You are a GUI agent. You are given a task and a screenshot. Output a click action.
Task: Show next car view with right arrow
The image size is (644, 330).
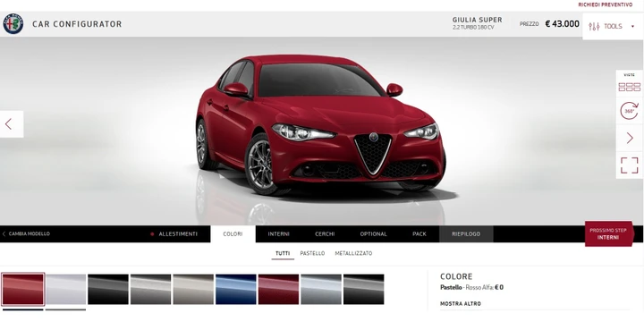click(x=630, y=139)
